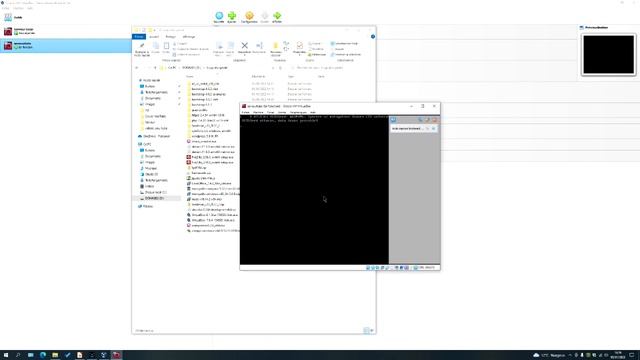Click host key indicator in VM status bar
The width and height of the screenshot is (640, 360).
pyautogui.click(x=426, y=268)
